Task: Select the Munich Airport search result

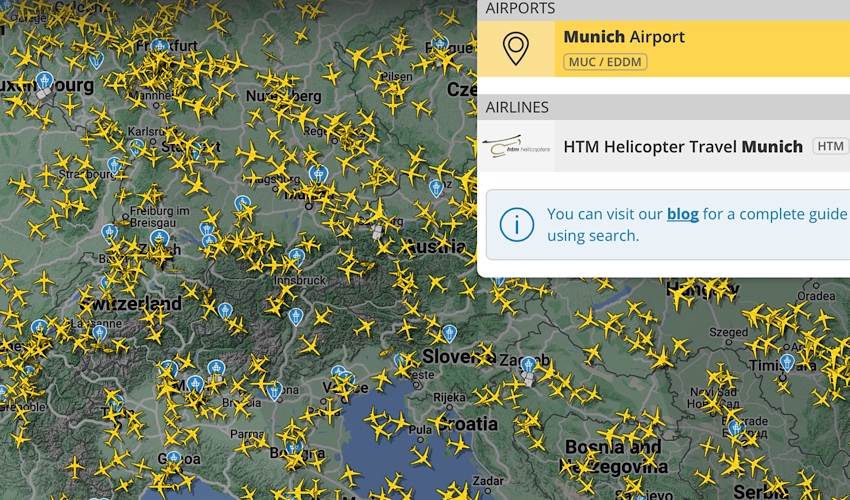Action: (664, 49)
